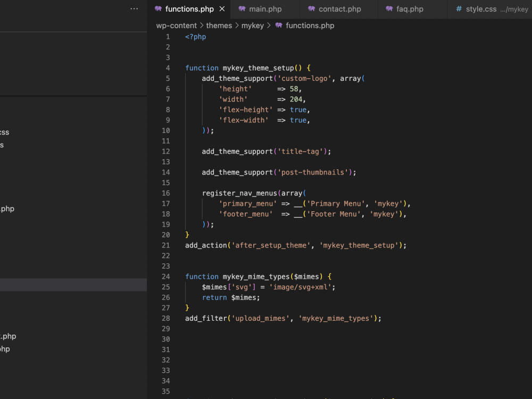Switch to the contact.php tab

point(339,9)
